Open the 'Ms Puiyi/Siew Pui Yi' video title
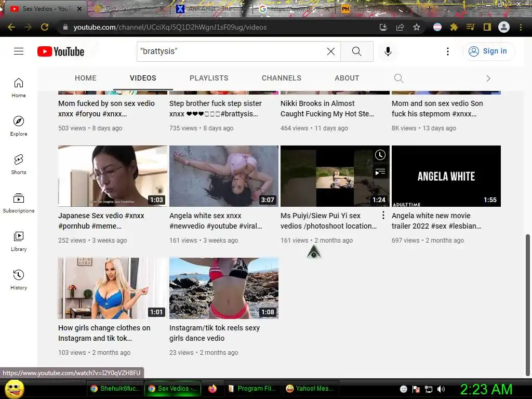Screen dimensions: 532x399 coord(328,221)
